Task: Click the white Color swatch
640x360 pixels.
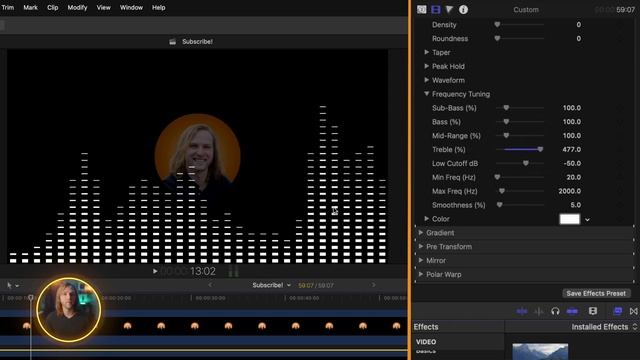Action: [x=569, y=219]
